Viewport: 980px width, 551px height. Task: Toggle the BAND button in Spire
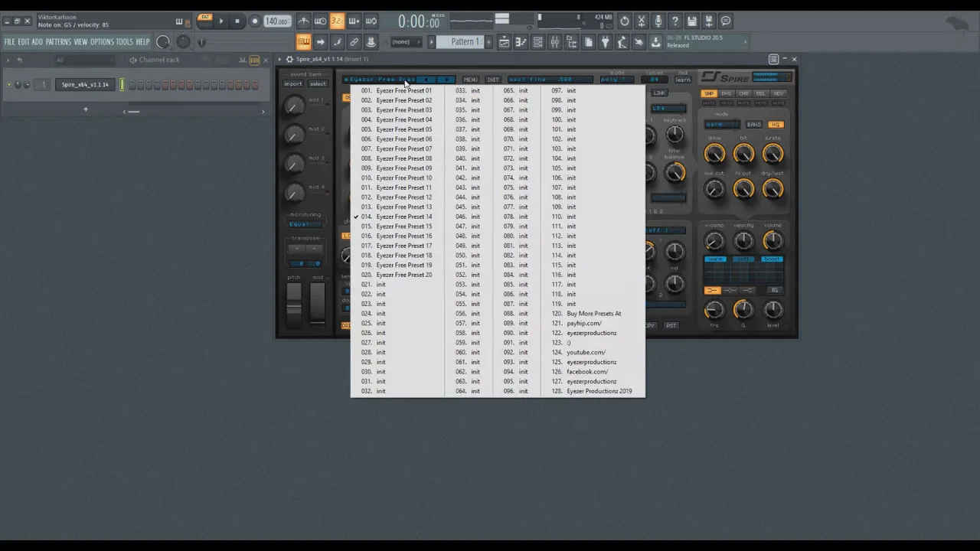pyautogui.click(x=754, y=125)
